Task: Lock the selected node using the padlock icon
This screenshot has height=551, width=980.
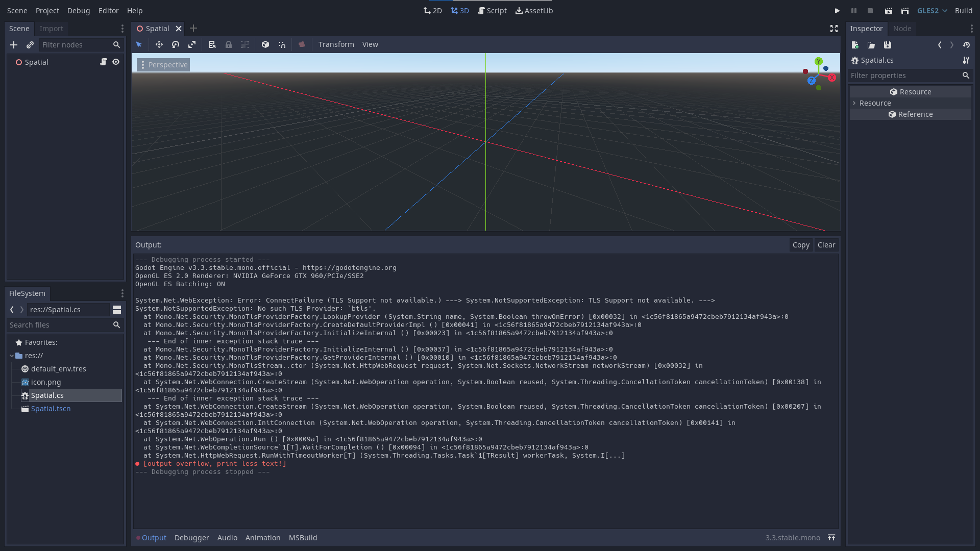Action: [x=229, y=44]
